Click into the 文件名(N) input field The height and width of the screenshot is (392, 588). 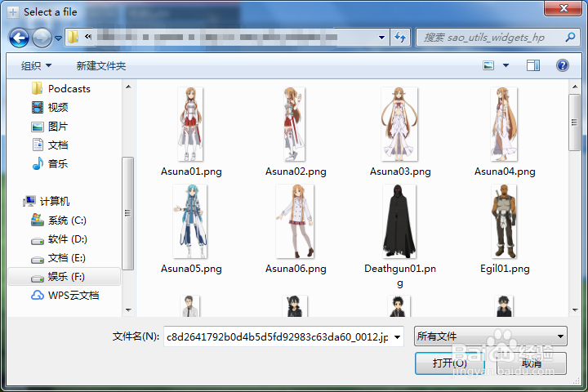point(278,336)
